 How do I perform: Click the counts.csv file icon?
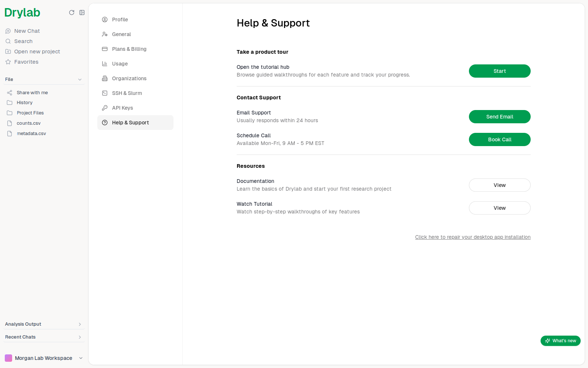[x=10, y=123]
